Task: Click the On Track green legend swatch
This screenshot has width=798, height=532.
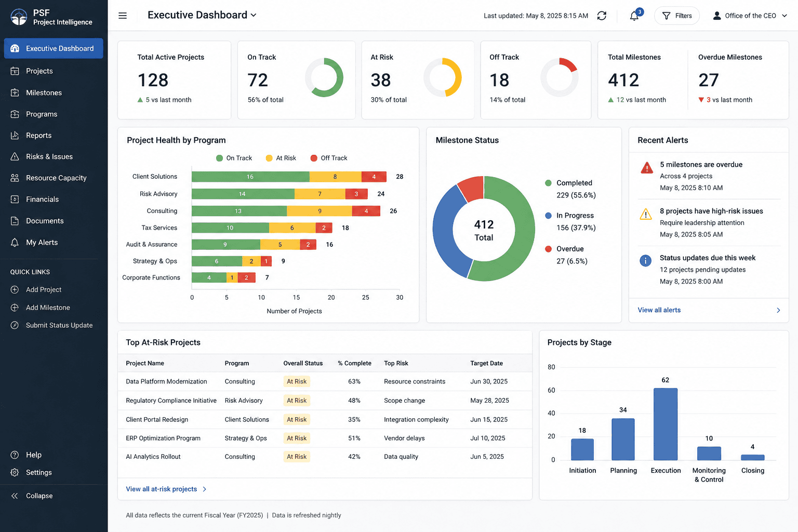Action: pos(219,158)
